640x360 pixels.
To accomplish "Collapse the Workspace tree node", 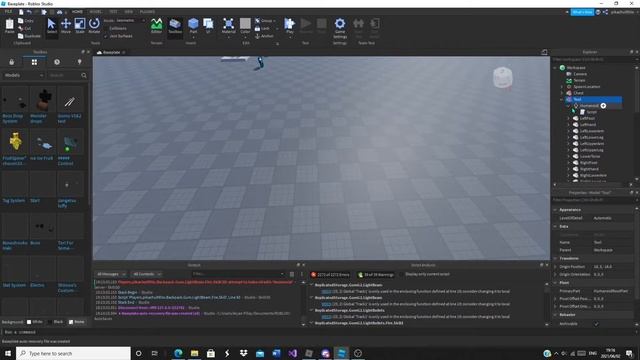I will [555, 68].
